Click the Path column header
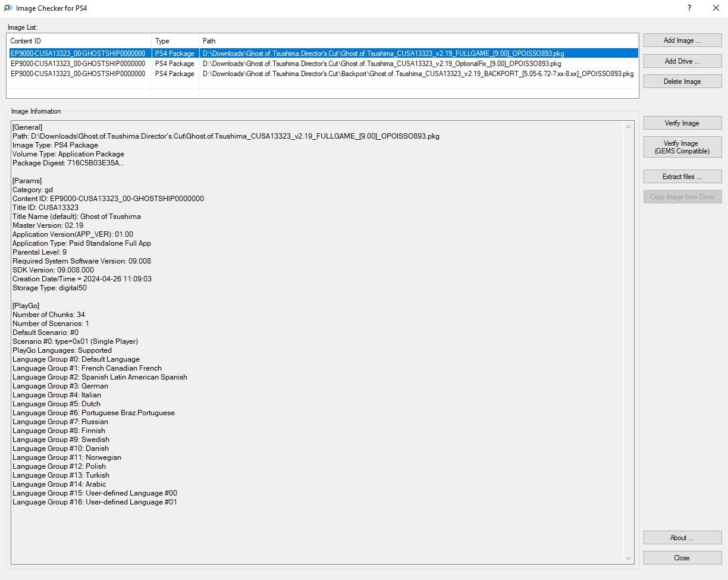Image resolution: width=728 pixels, height=580 pixels. pyautogui.click(x=419, y=41)
